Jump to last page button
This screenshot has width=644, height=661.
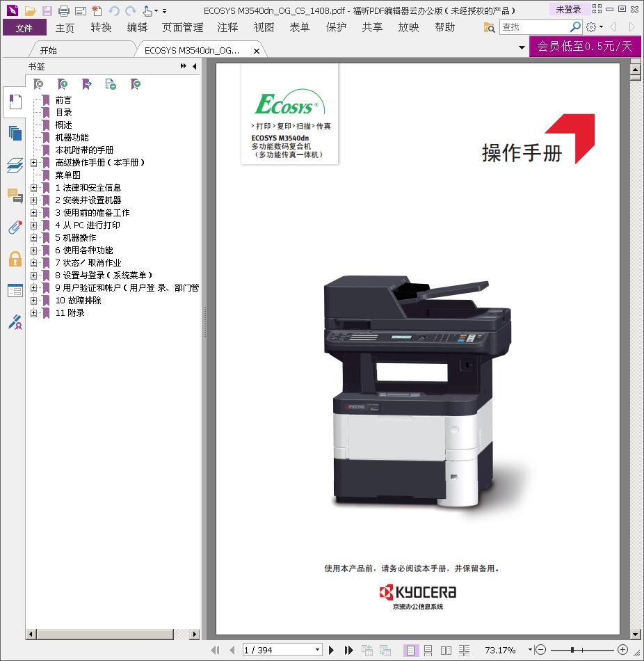(x=349, y=650)
